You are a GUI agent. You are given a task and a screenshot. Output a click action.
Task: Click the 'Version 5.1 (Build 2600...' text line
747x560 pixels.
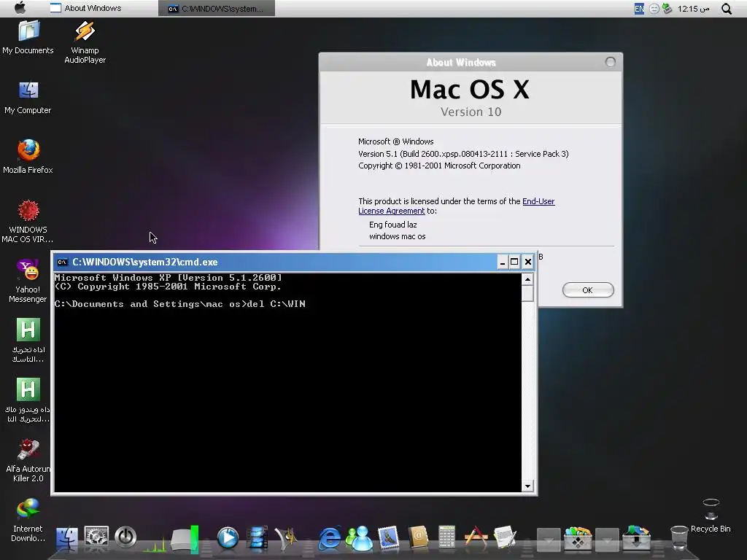pyautogui.click(x=463, y=154)
